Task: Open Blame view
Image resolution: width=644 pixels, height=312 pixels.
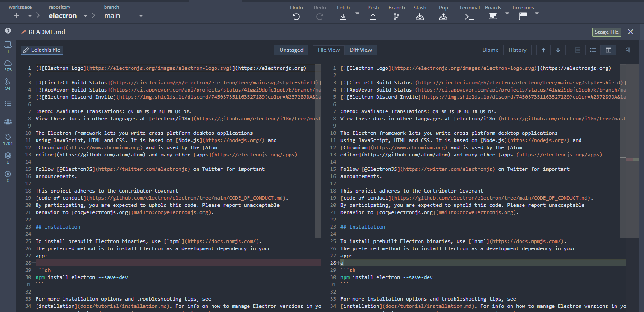Action: (x=491, y=50)
